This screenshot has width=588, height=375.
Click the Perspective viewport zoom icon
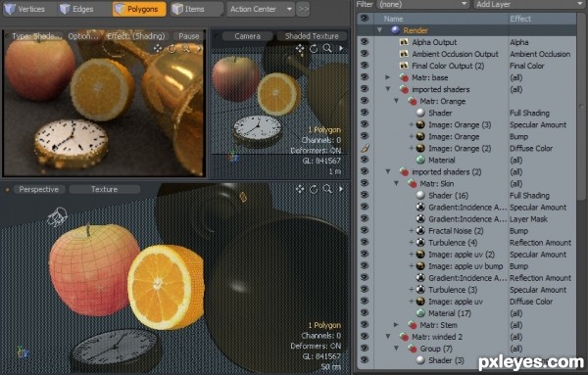327,189
